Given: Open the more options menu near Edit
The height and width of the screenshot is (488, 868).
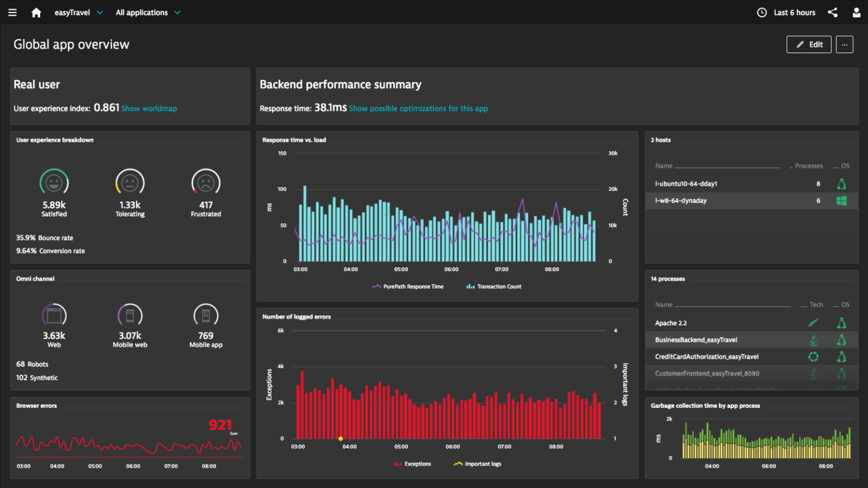Looking at the screenshot, I should (844, 44).
